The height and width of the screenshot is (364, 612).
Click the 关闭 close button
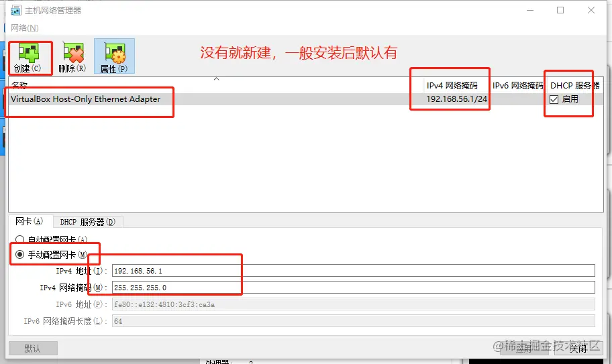pyautogui.click(x=578, y=348)
